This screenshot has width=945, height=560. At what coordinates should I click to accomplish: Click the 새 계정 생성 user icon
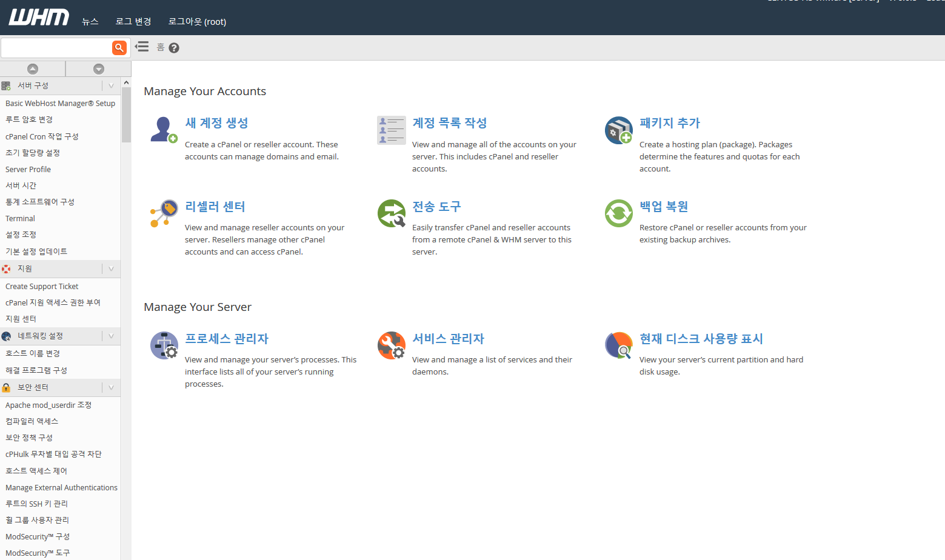pyautogui.click(x=164, y=130)
